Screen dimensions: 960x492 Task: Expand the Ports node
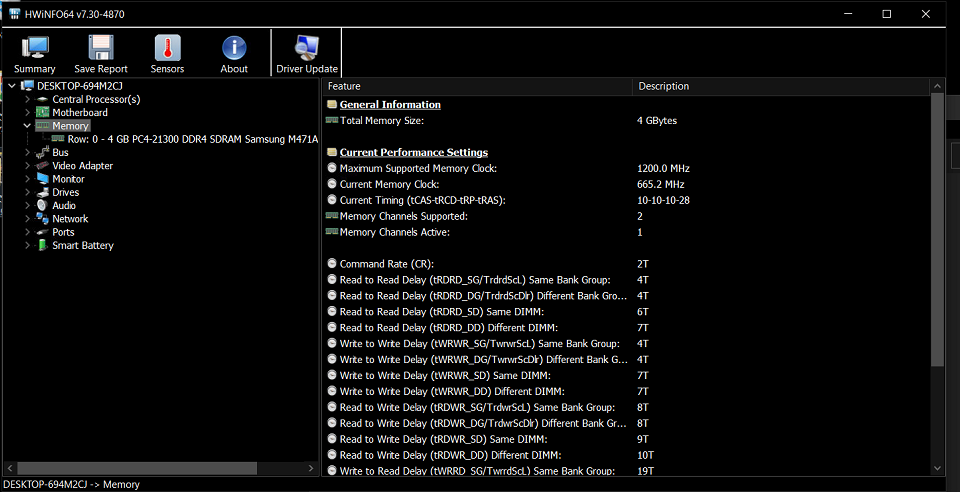click(x=28, y=232)
